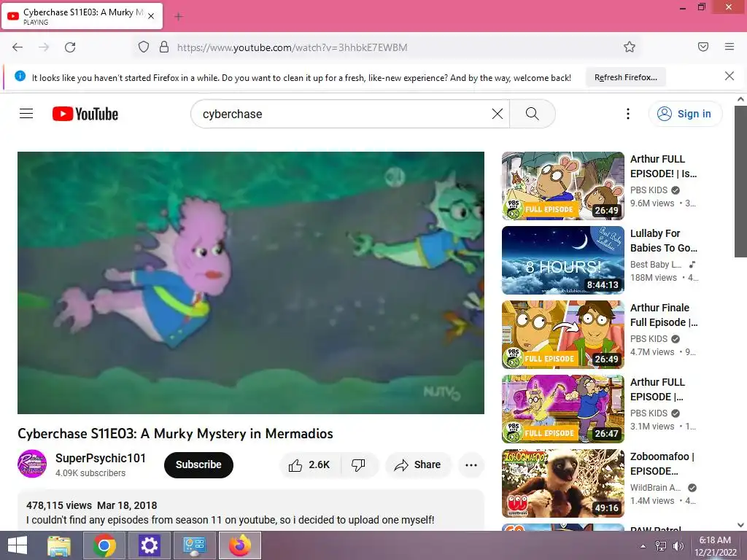The height and width of the screenshot is (560, 747).
Task: Open the Windows Start menu
Action: (18, 545)
